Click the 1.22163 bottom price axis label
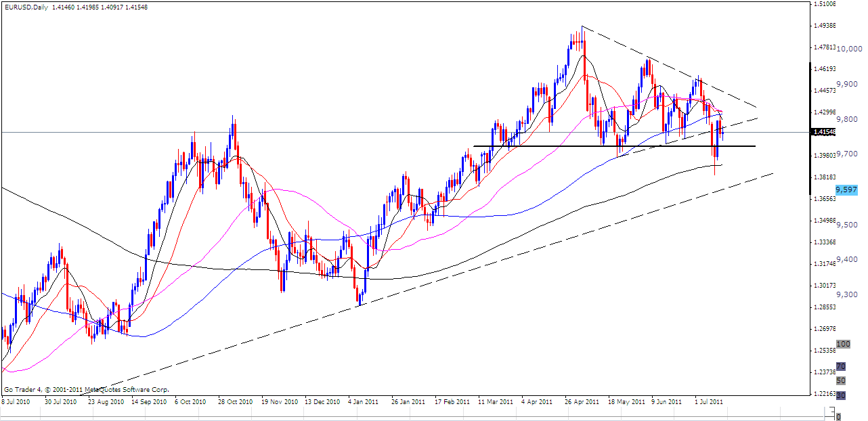 pos(825,393)
